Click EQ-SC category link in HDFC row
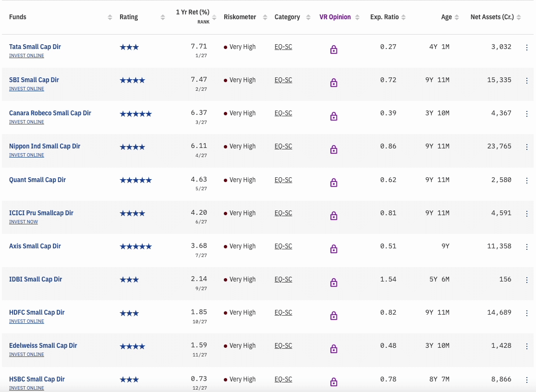536x392 pixels. [x=283, y=313]
